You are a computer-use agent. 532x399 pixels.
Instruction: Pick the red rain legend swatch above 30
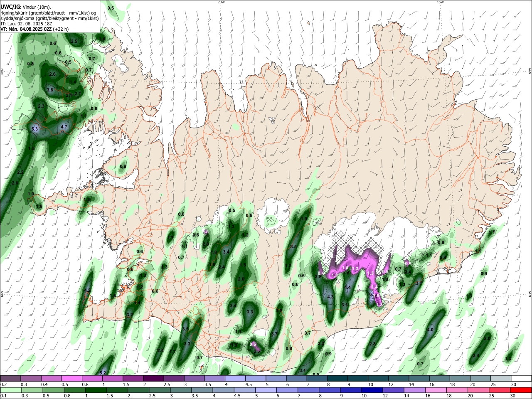[x=520, y=390]
